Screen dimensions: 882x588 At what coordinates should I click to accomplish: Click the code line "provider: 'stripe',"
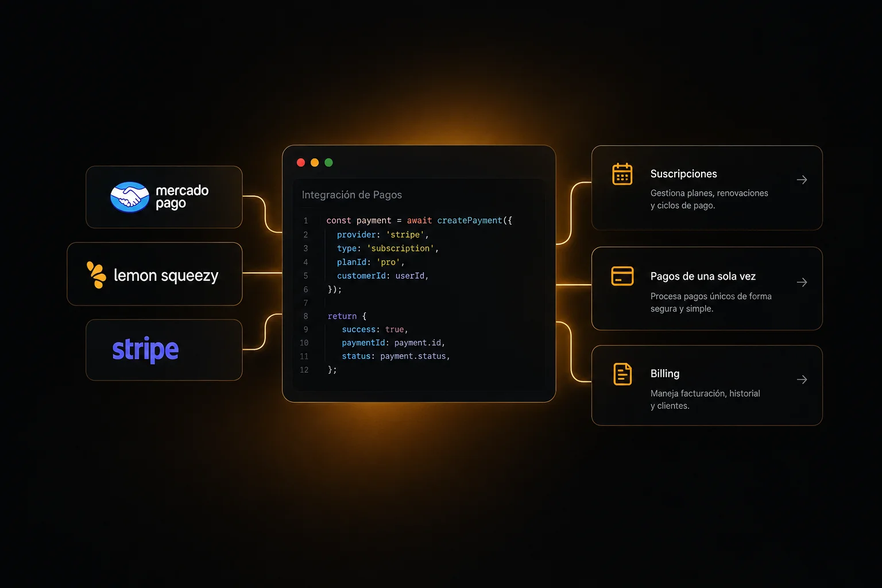tap(383, 235)
